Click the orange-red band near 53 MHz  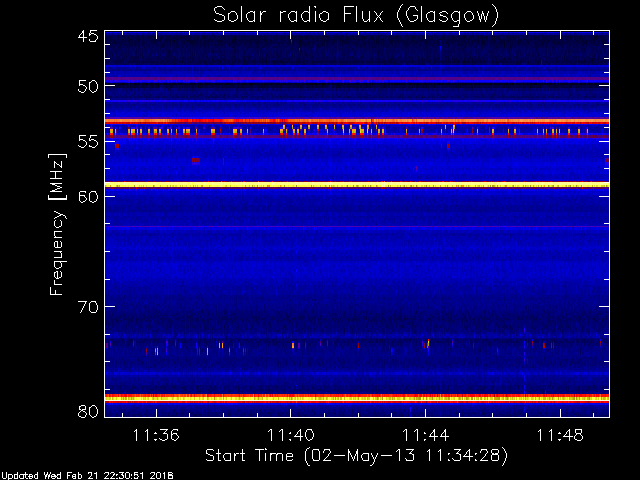click(x=357, y=121)
